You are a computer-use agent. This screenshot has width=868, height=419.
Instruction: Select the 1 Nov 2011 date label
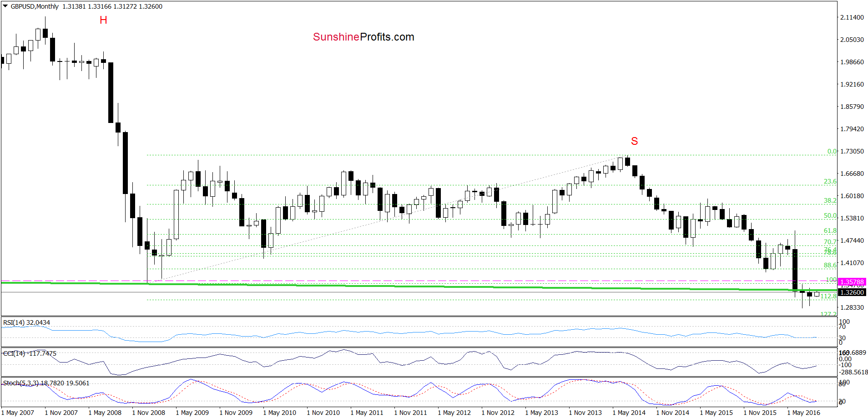click(x=411, y=413)
